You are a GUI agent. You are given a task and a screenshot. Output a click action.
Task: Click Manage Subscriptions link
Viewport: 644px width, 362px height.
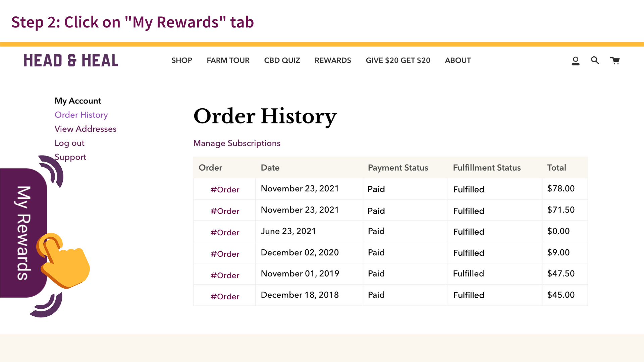coord(237,143)
